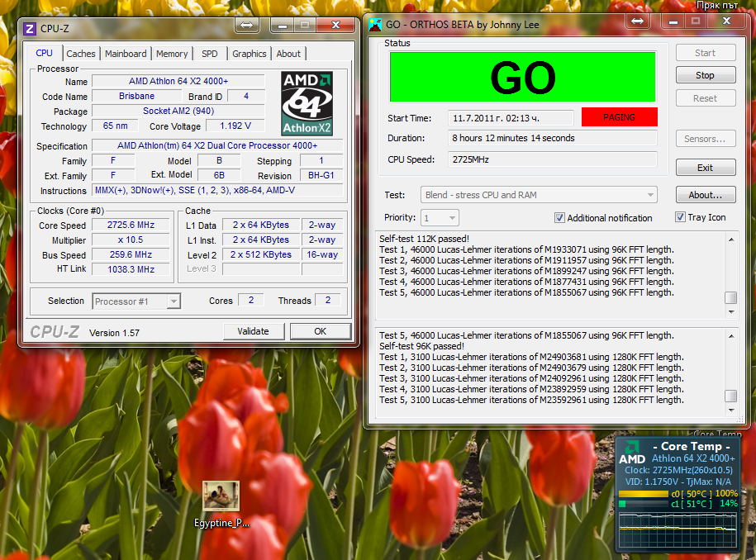
Task: Open the Priority dropdown
Action: [440, 218]
